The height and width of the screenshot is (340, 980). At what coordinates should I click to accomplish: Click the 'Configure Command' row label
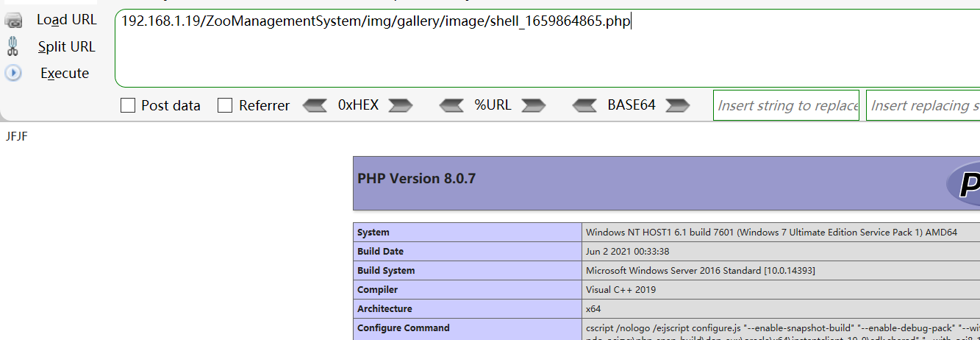click(403, 328)
